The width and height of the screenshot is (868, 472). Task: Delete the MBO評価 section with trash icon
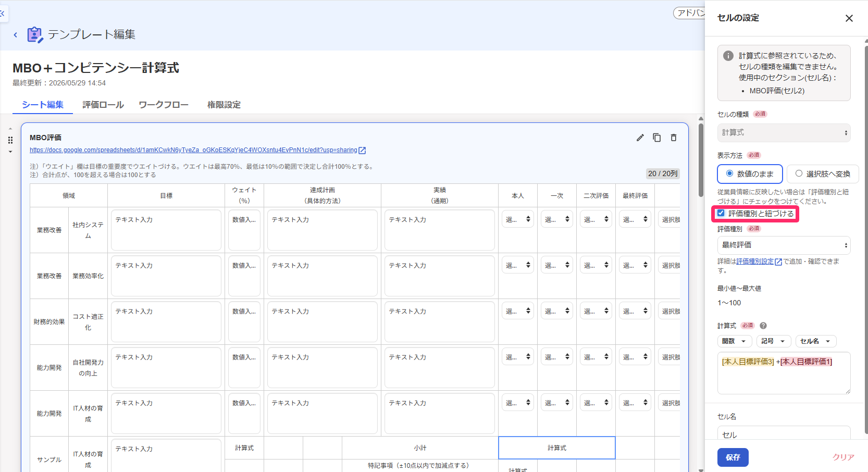point(674,138)
